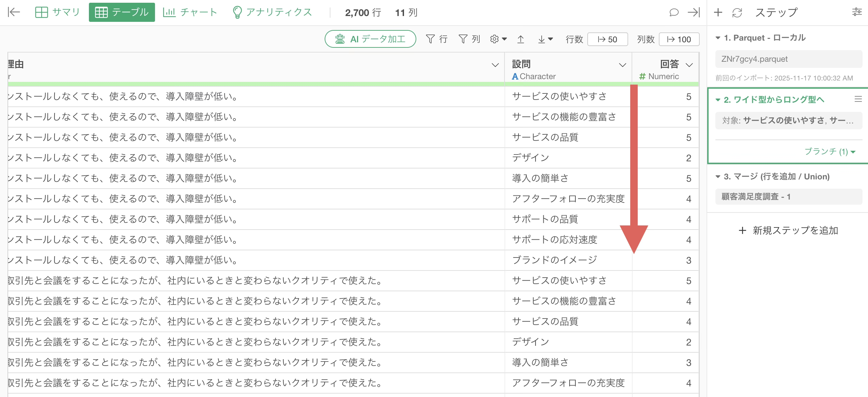Open the 設問 column header menu
The width and height of the screenshot is (868, 397).
pyautogui.click(x=622, y=65)
